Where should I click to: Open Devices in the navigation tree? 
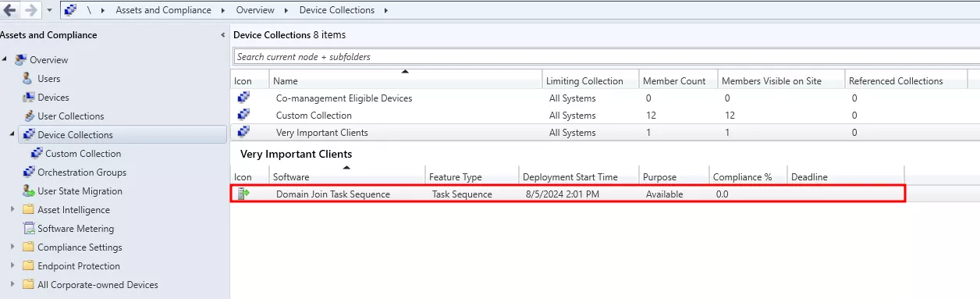pos(53,98)
